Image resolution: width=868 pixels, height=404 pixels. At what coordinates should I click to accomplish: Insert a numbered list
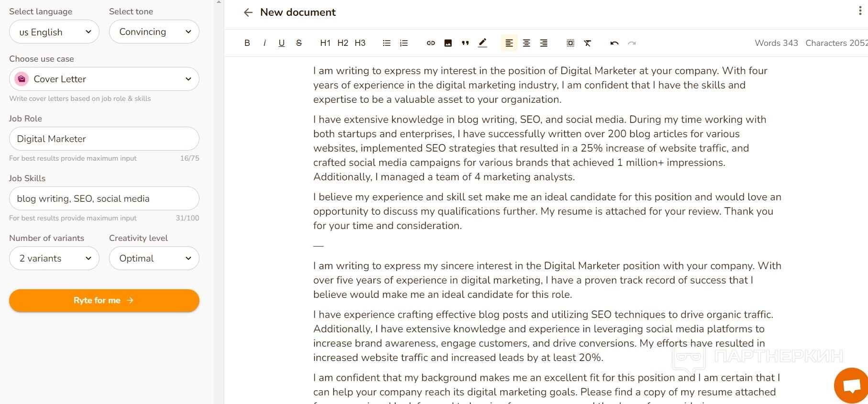pyautogui.click(x=404, y=43)
